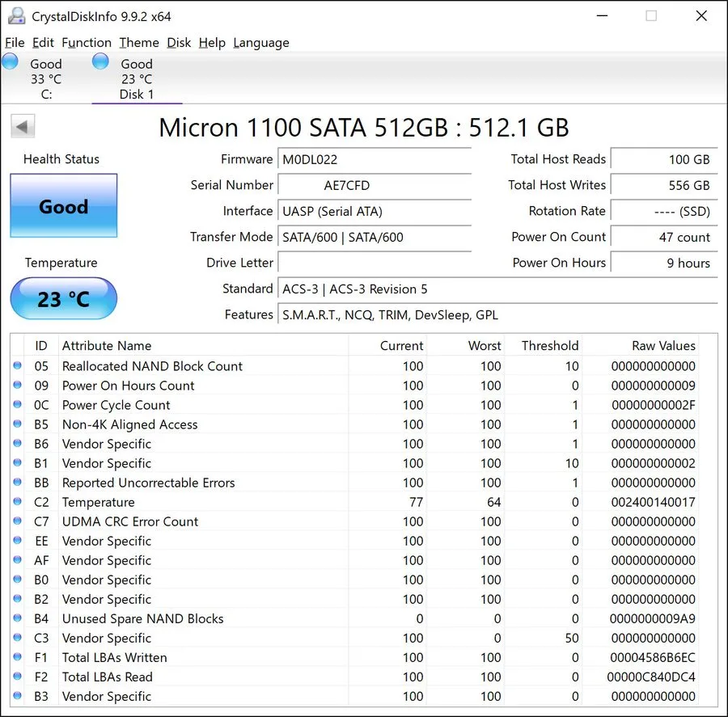Click the previous disk arrow button
728x717 pixels.
[x=23, y=127]
